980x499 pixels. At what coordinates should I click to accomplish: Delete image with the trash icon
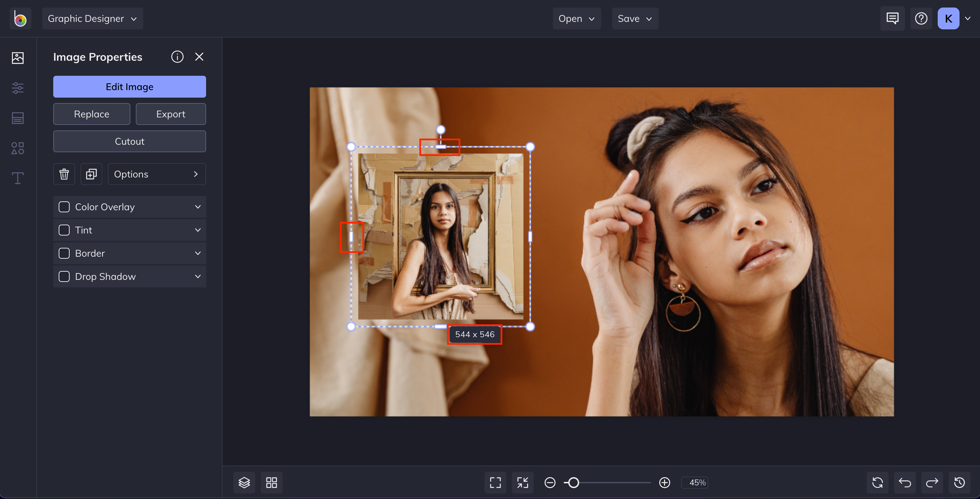pyautogui.click(x=64, y=174)
